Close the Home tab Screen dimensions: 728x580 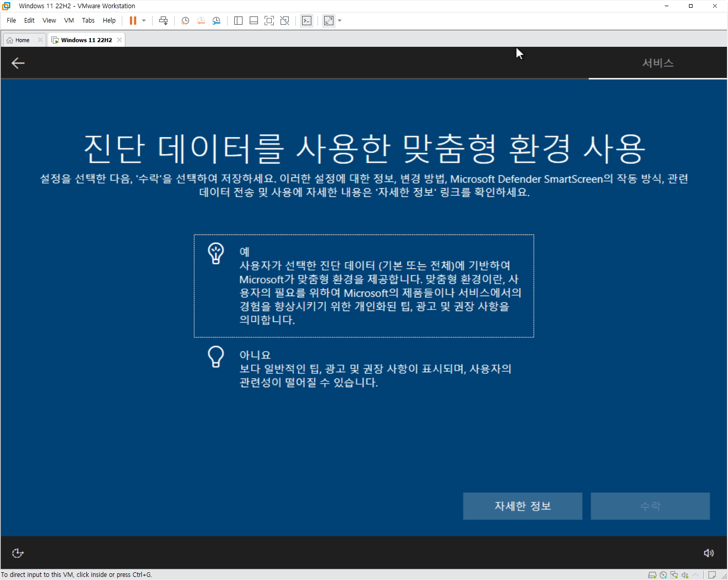click(x=40, y=40)
